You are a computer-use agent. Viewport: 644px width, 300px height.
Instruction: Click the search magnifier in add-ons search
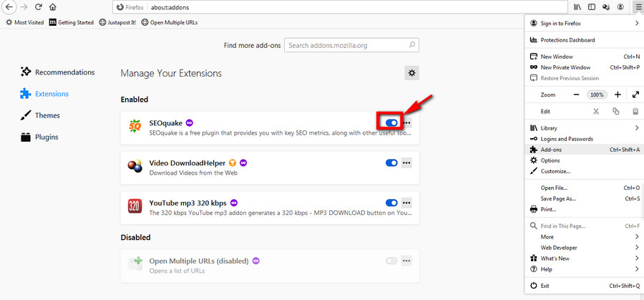pos(412,45)
